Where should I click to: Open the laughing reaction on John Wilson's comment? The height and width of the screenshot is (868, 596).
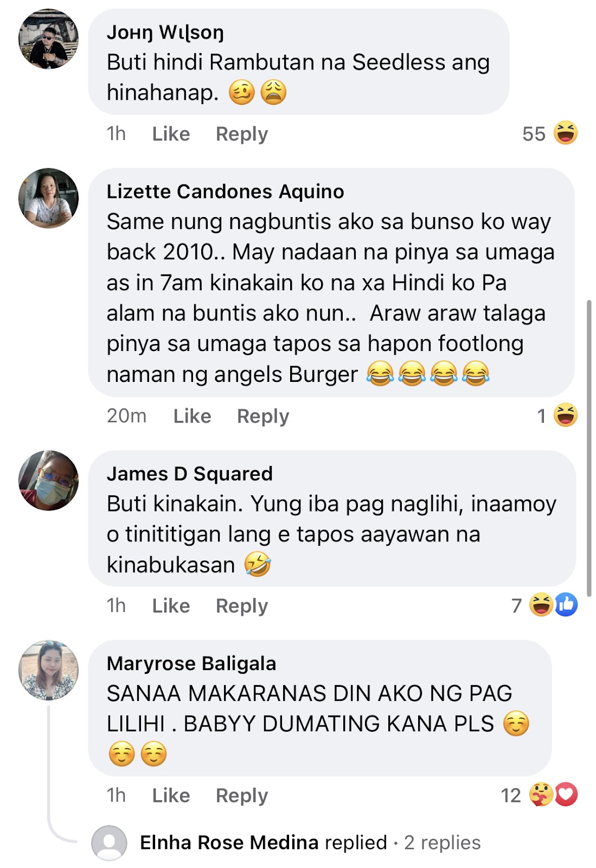[x=566, y=133]
